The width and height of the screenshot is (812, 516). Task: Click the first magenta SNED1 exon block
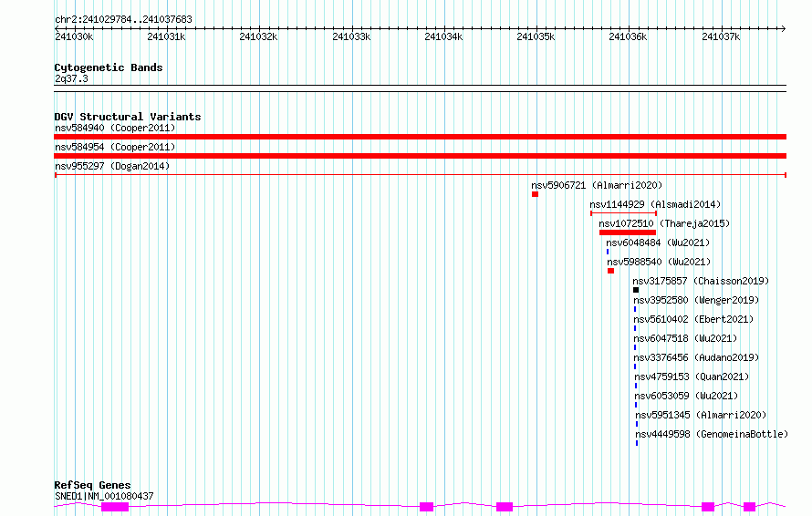coord(115,507)
